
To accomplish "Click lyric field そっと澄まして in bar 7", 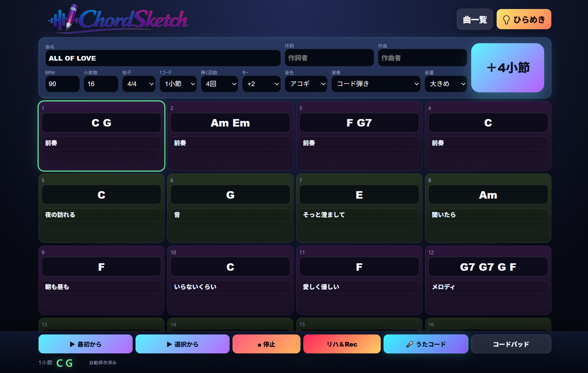I will [x=359, y=215].
